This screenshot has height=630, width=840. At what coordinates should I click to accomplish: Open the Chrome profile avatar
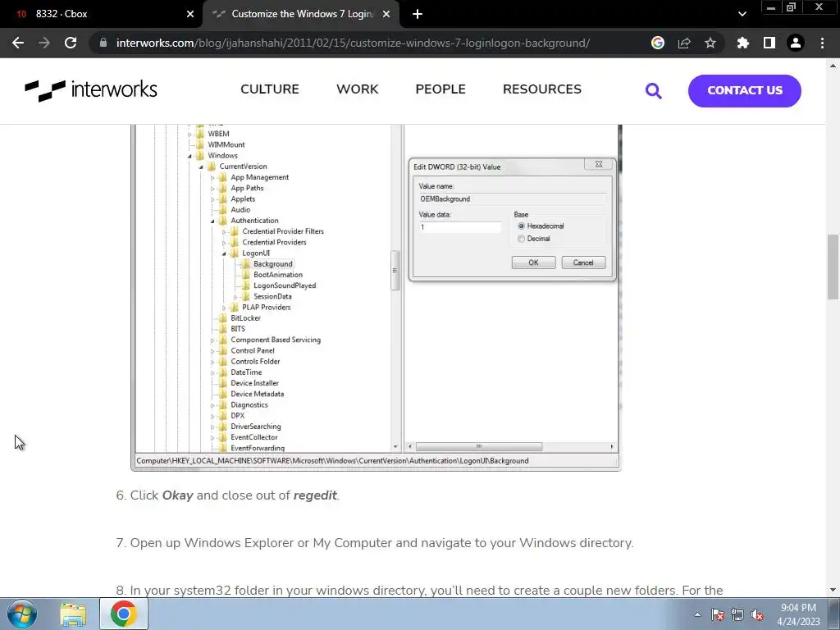(796, 43)
